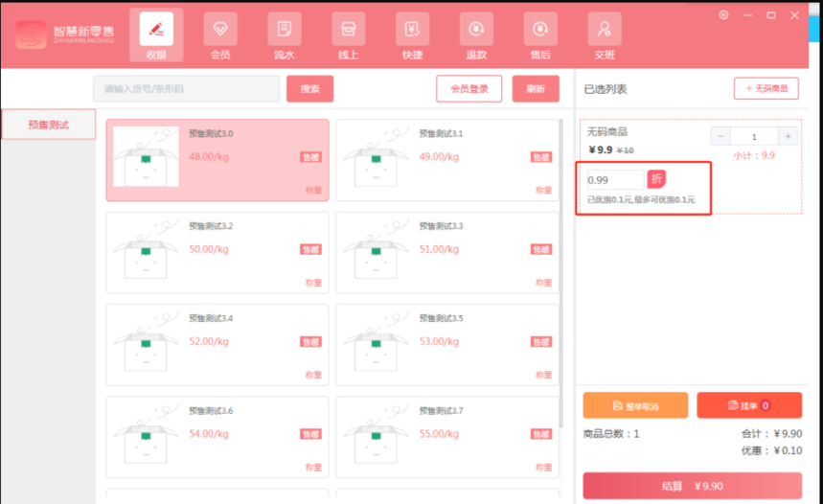Open the 线上 online orders icon
Image resolution: width=823 pixels, height=504 pixels.
349,35
